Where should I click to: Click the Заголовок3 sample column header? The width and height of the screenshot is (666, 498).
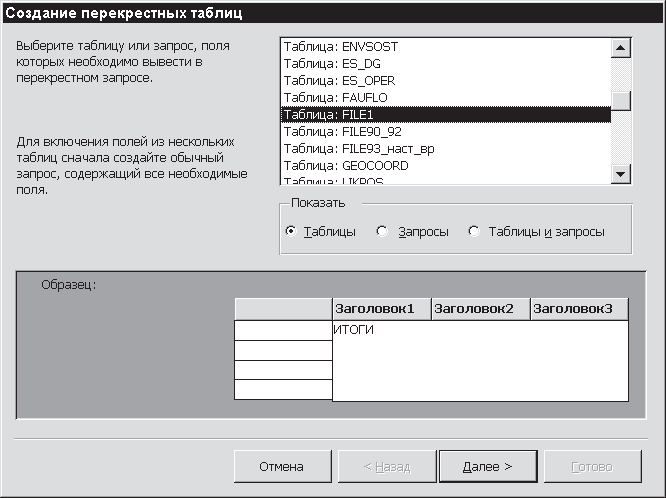coord(578,309)
